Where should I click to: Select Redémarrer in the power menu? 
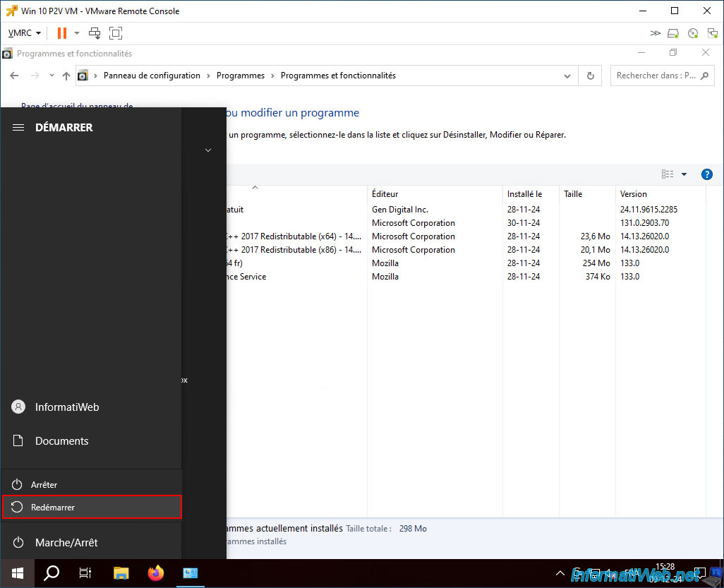(92, 507)
